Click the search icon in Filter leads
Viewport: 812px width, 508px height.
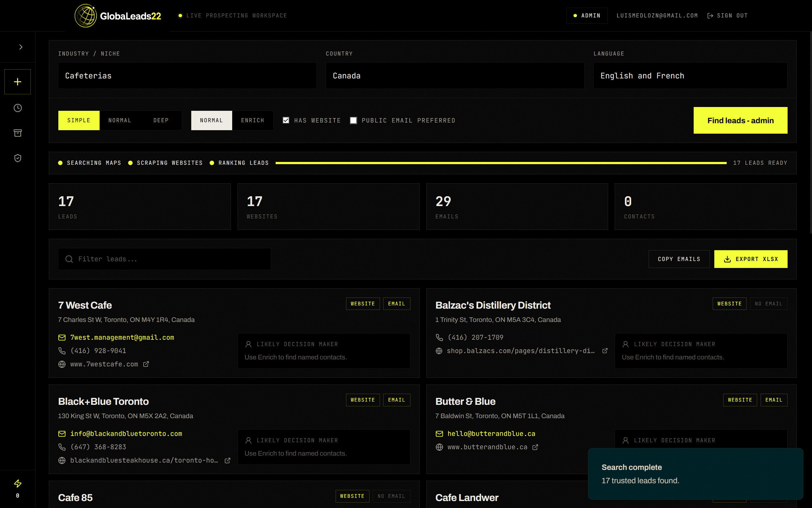[x=69, y=259]
